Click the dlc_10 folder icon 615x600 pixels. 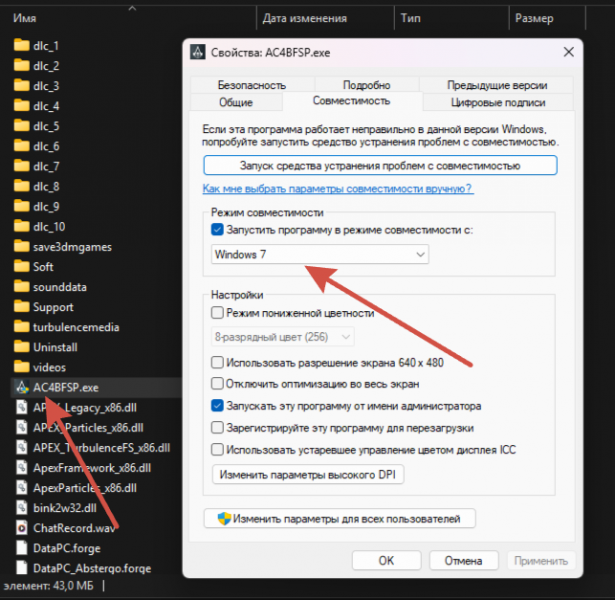click(x=22, y=226)
